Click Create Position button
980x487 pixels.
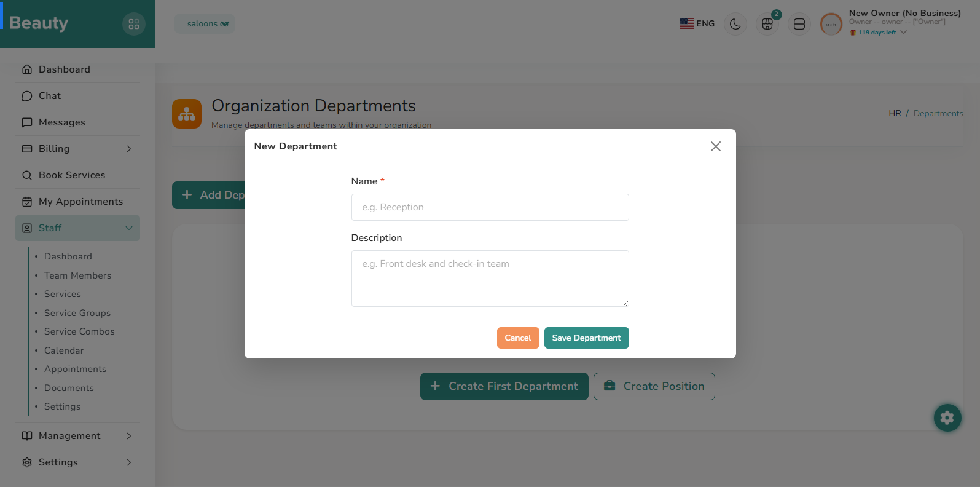click(x=654, y=386)
